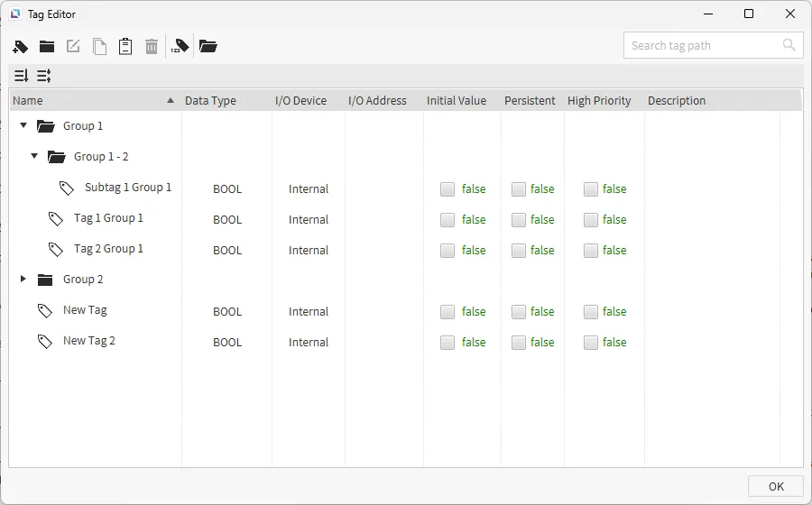This screenshot has height=505, width=812.
Task: Click the search magnifier icon
Action: click(x=789, y=45)
